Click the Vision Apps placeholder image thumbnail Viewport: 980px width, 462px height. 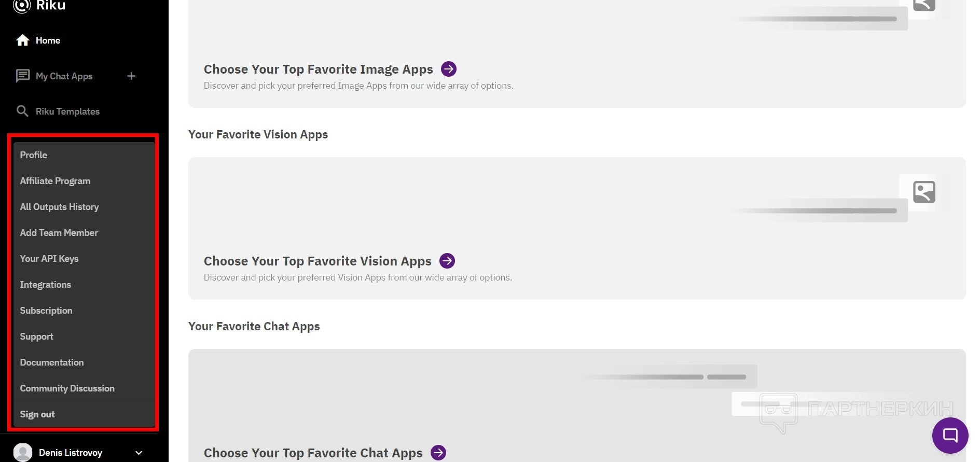click(x=924, y=192)
